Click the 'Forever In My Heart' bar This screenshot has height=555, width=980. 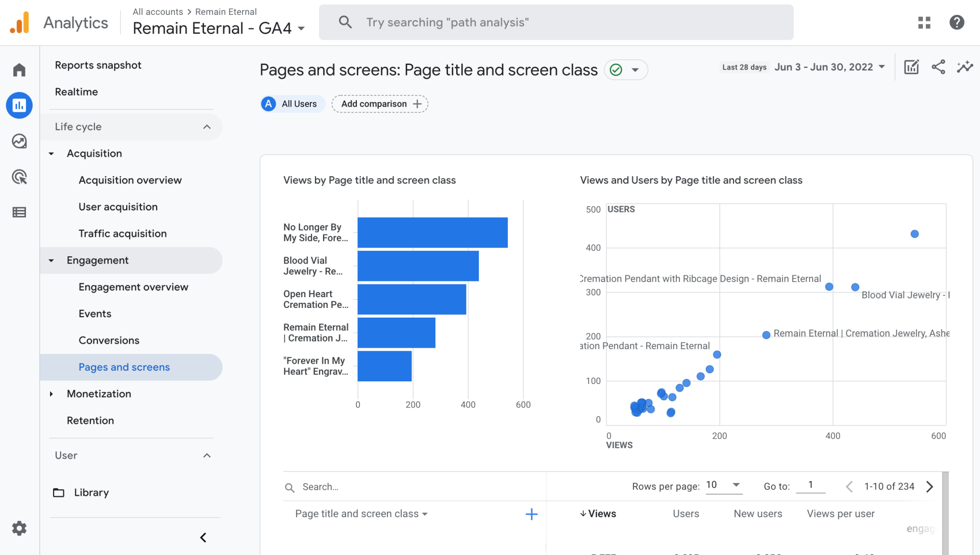point(384,366)
